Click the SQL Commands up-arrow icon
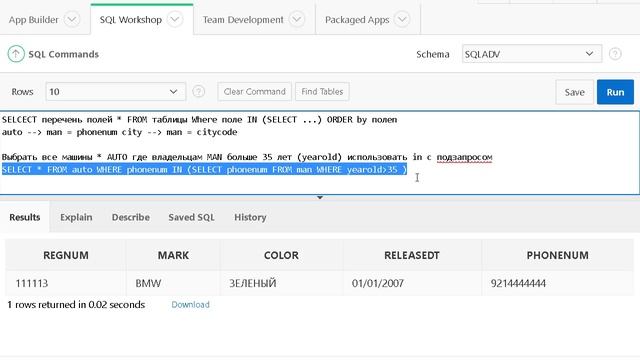 point(16,54)
